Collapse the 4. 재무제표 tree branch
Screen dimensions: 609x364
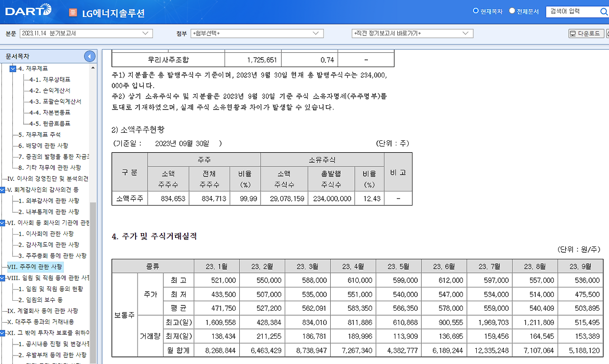13,68
